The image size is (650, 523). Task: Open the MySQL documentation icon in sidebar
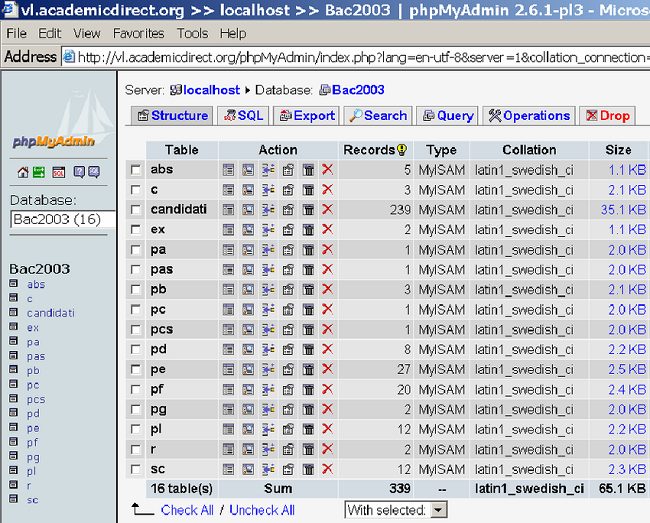click(x=94, y=172)
